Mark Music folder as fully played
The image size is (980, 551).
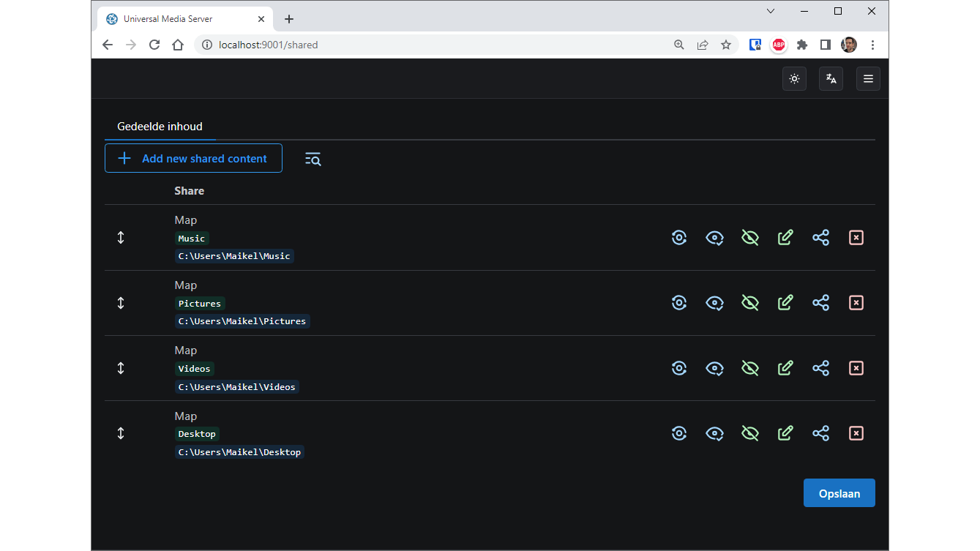[x=714, y=238]
